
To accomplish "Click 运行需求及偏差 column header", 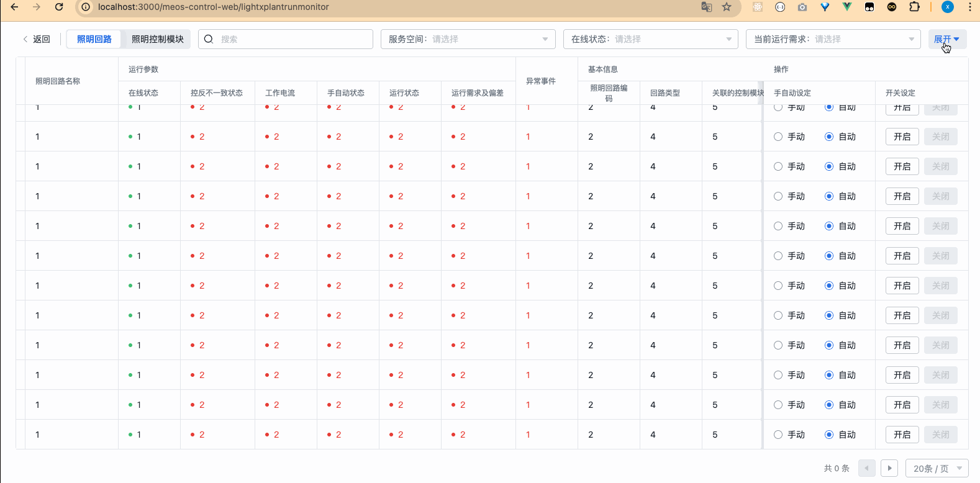I will pos(478,93).
